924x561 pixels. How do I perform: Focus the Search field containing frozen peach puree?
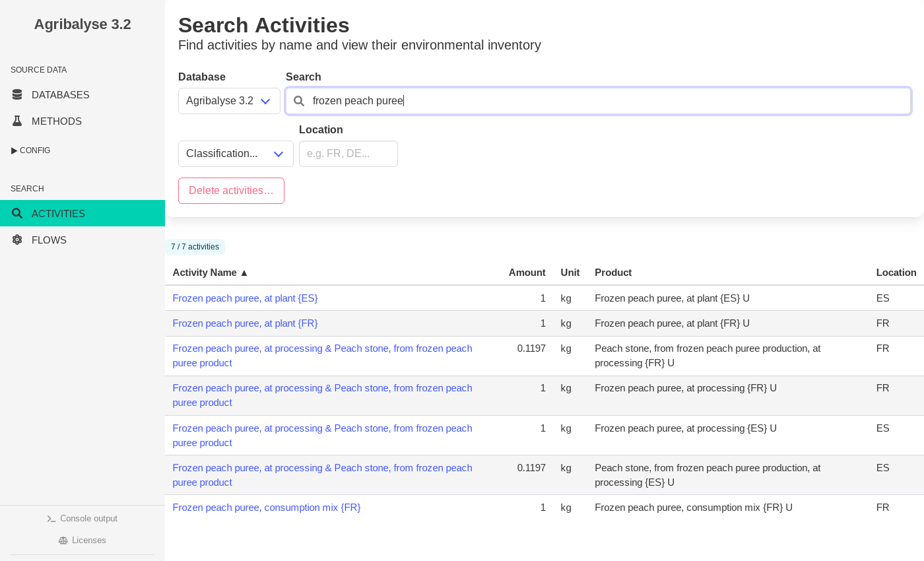click(599, 101)
